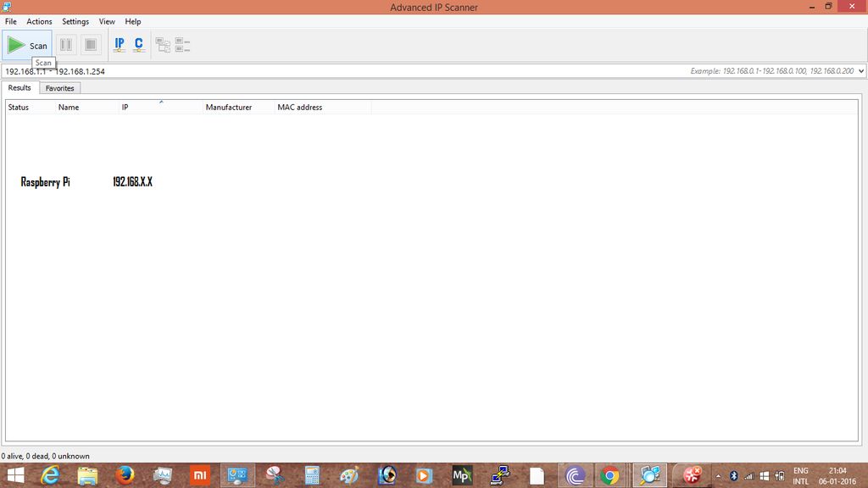This screenshot has width=868, height=488.
Task: Open the PuTTY taskbar icon
Action: pos(499,475)
